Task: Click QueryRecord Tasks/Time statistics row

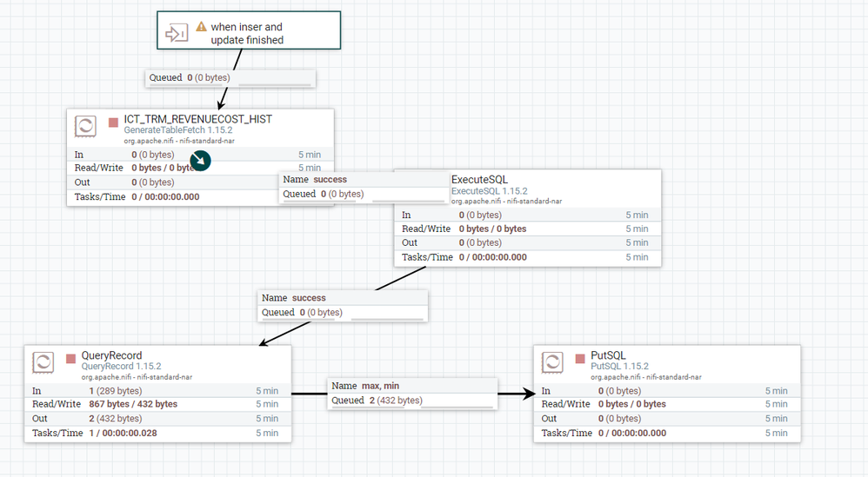Action: (157, 433)
